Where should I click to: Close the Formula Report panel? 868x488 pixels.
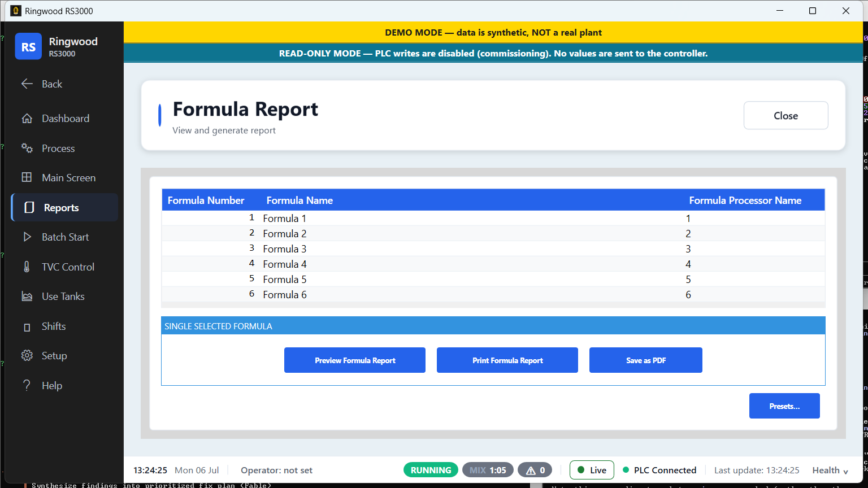(785, 115)
